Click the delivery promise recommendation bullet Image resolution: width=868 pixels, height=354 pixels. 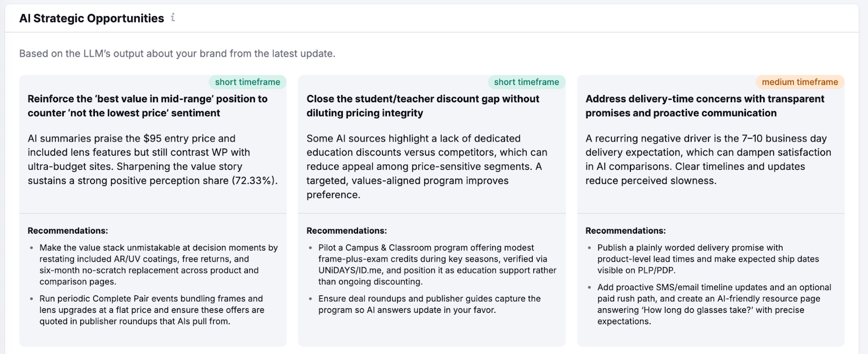coord(711,259)
